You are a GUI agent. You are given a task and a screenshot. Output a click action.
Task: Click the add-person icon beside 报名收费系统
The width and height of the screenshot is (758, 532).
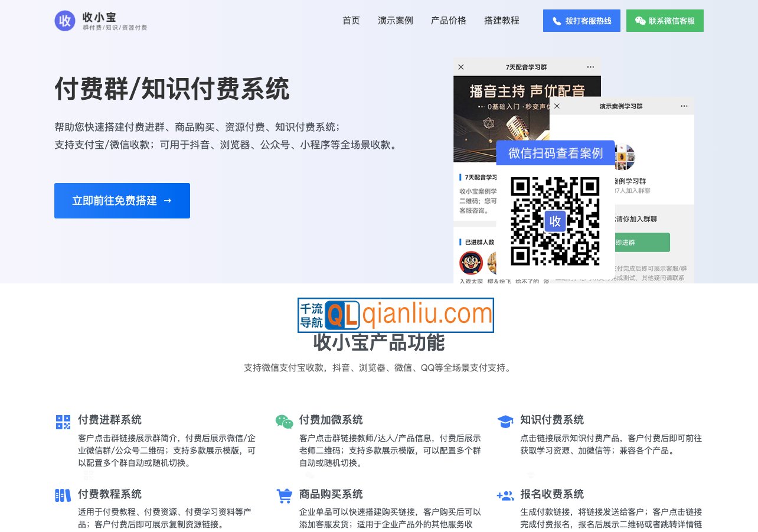[x=505, y=495]
